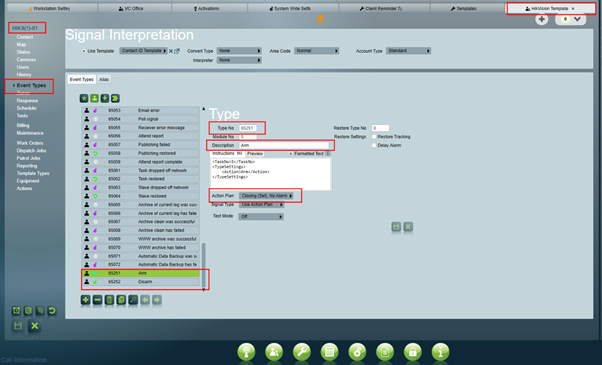The height and width of the screenshot is (365, 602).
Task: Click the Preview button
Action: (255, 154)
